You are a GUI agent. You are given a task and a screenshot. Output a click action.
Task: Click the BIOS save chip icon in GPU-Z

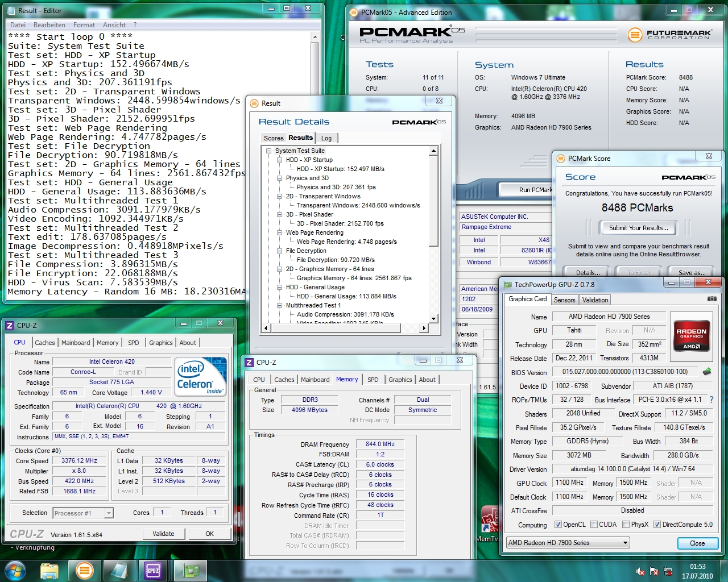[x=707, y=372]
